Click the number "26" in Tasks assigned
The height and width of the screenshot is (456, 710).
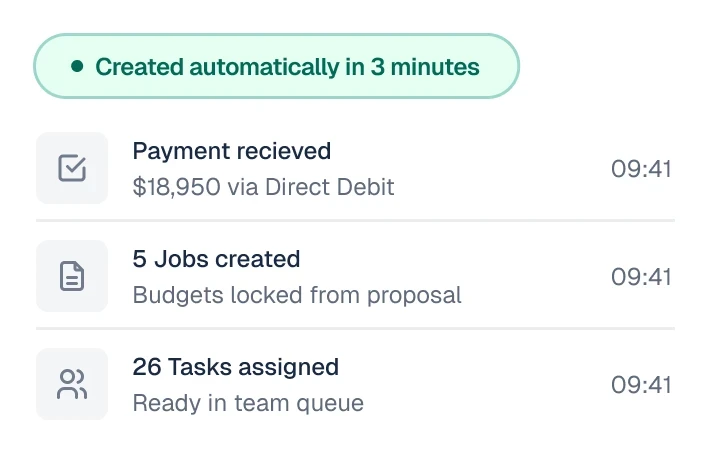pos(147,367)
